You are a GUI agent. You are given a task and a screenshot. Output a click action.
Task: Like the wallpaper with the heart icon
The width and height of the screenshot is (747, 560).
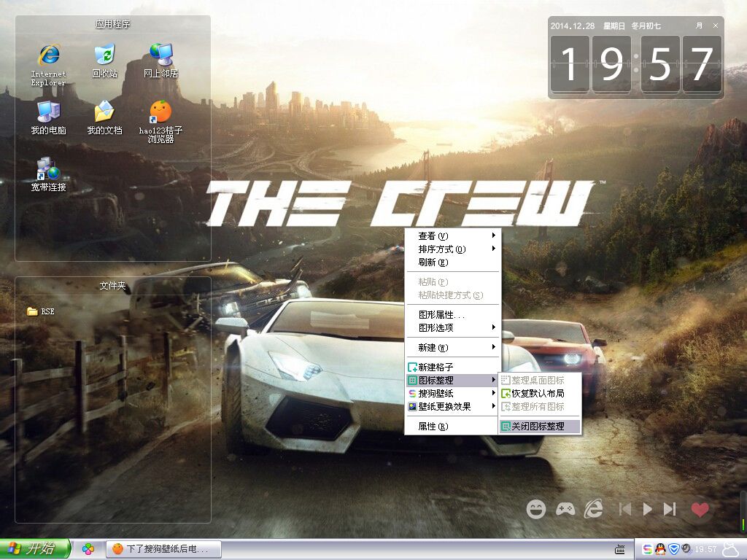point(700,510)
